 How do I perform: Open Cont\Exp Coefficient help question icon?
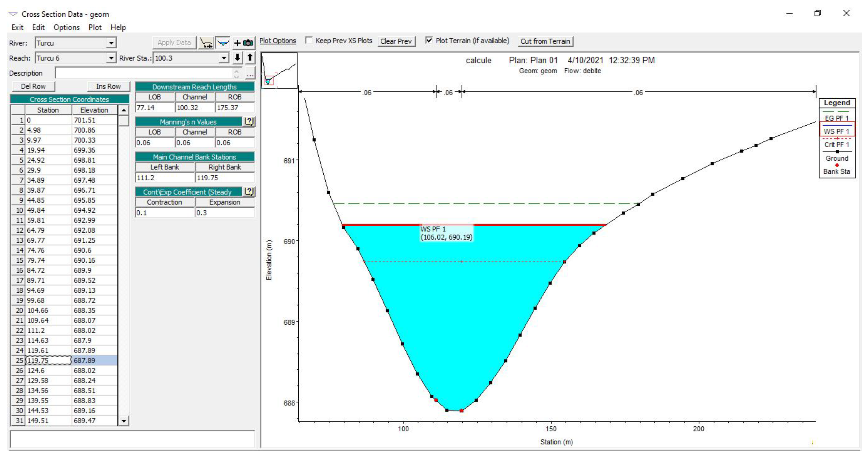pyautogui.click(x=249, y=191)
